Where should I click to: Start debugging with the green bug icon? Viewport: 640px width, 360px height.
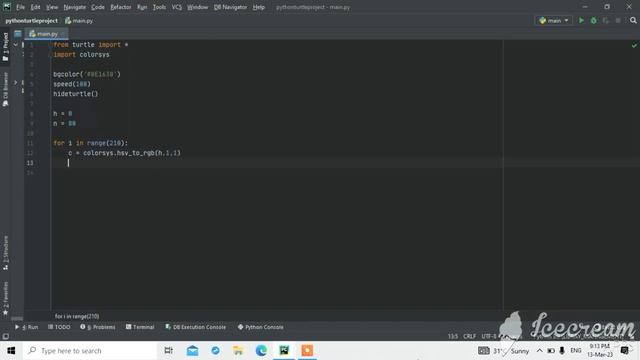[593, 20]
